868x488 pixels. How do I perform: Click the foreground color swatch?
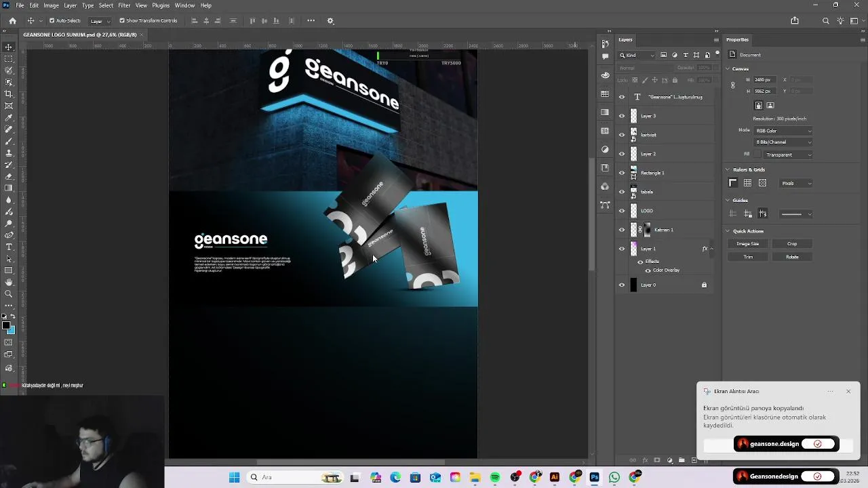(6, 326)
